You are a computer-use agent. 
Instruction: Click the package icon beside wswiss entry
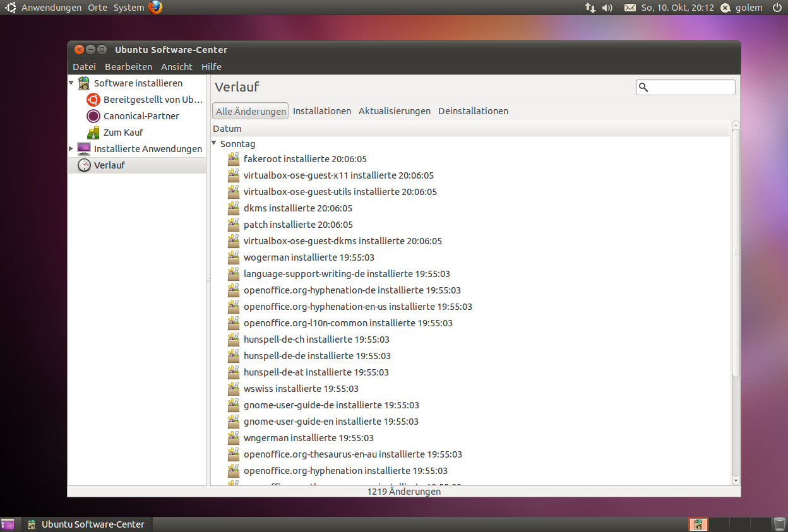point(234,388)
